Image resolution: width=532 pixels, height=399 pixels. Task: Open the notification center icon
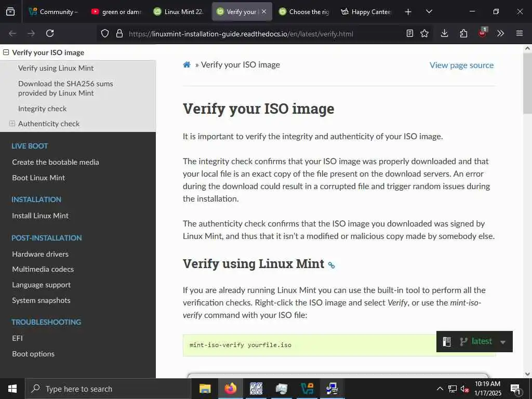pyautogui.click(x=515, y=389)
